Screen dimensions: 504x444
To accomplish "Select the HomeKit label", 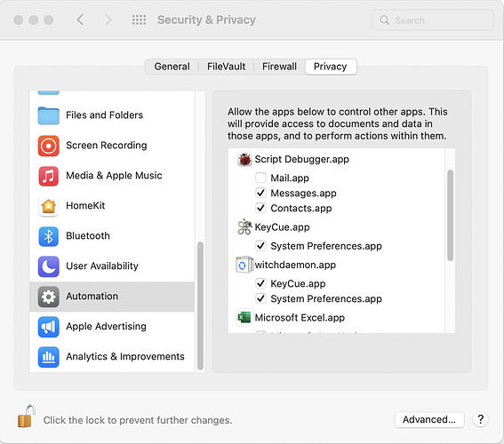I will (85, 206).
